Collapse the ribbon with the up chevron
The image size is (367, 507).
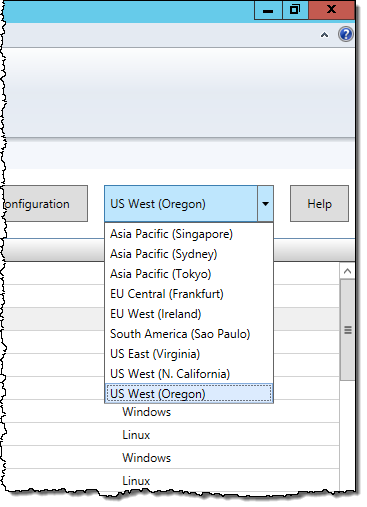click(x=324, y=35)
